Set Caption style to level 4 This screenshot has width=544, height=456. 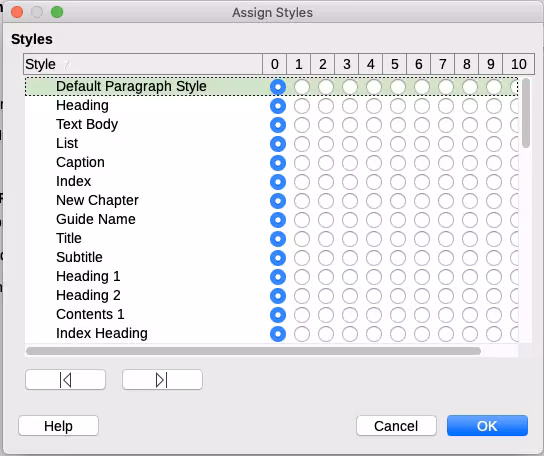click(x=374, y=163)
